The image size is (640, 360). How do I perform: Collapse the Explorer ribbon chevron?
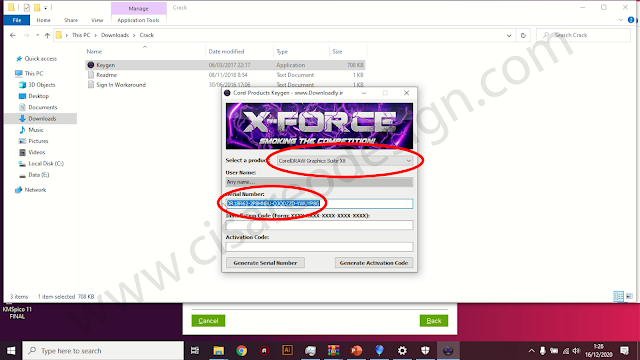point(621,20)
